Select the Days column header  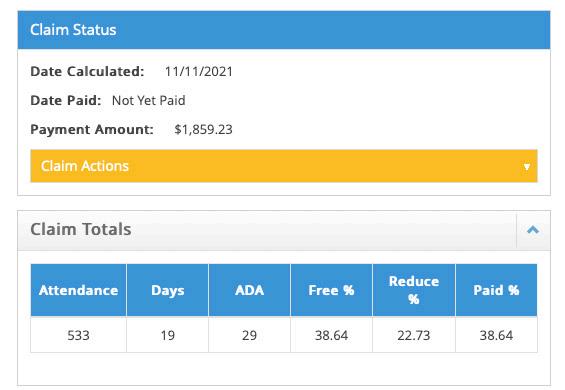(168, 290)
